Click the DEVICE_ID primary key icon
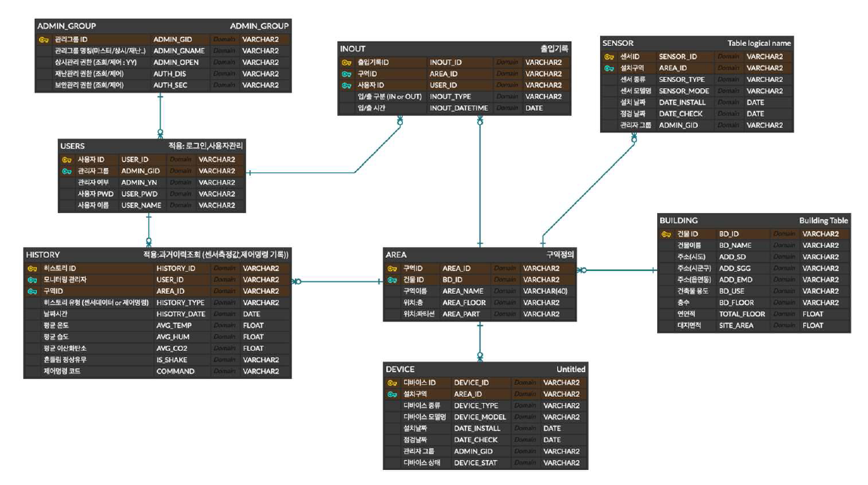The width and height of the screenshot is (868, 485). coord(392,383)
